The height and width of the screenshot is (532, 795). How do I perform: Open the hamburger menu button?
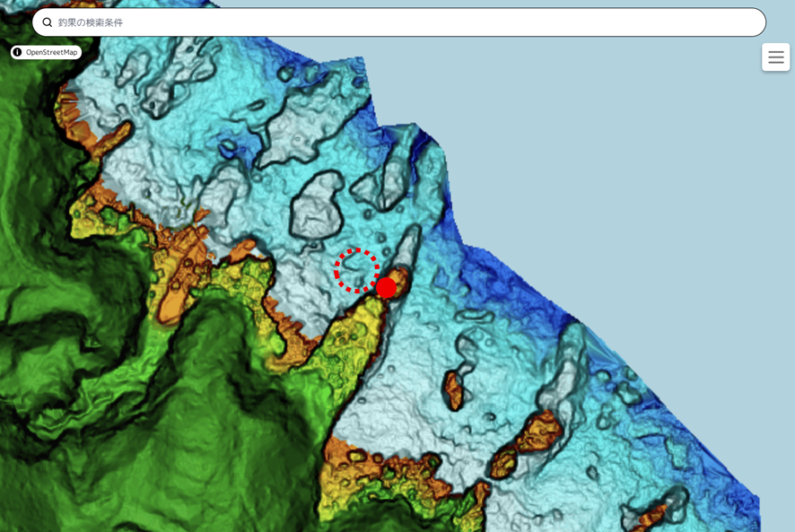coord(776,57)
